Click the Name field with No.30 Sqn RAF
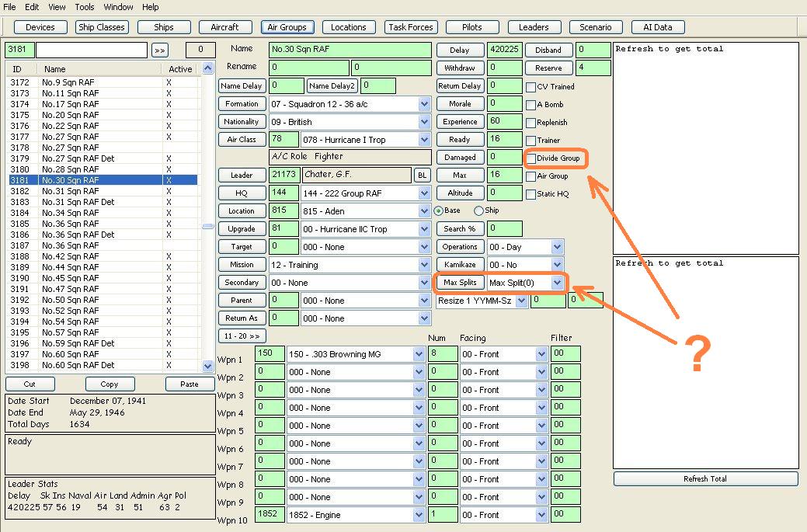This screenshot has height=532, width=807. coord(350,50)
